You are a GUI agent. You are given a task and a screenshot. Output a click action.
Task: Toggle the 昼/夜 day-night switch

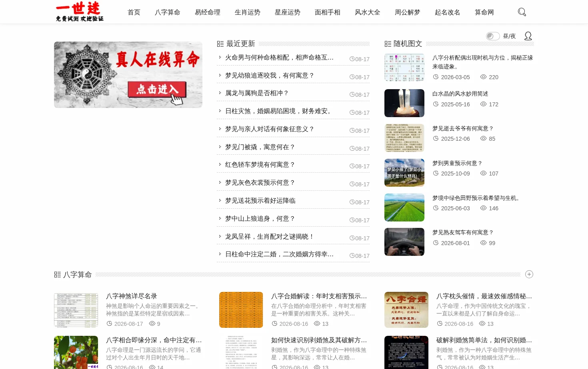point(493,36)
